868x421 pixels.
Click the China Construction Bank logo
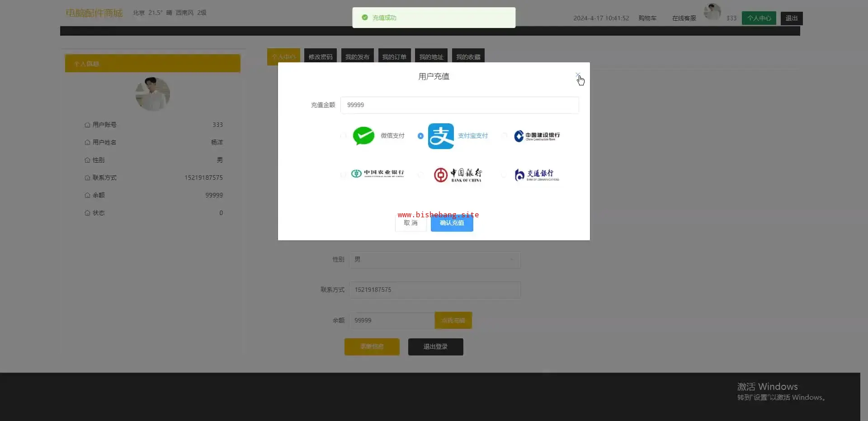[x=537, y=136]
